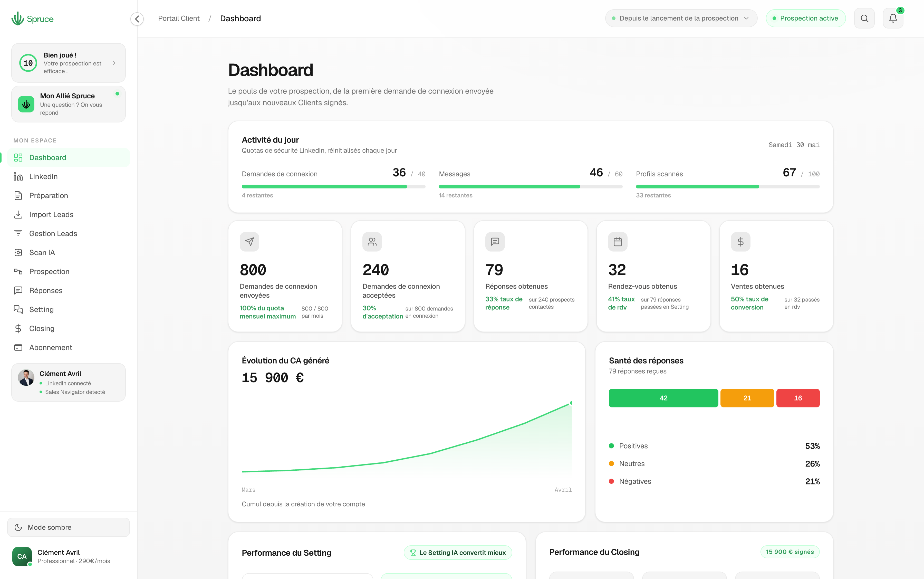Click the CA avatar badge at bottom

point(22,556)
